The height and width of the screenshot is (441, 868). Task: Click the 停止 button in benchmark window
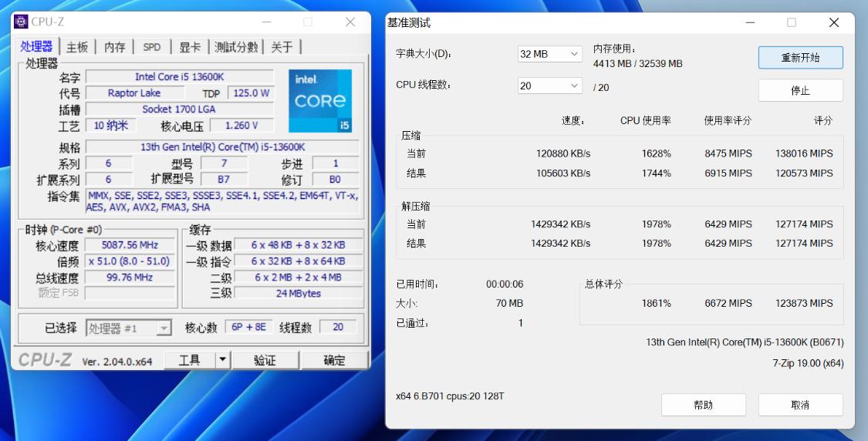(x=800, y=90)
